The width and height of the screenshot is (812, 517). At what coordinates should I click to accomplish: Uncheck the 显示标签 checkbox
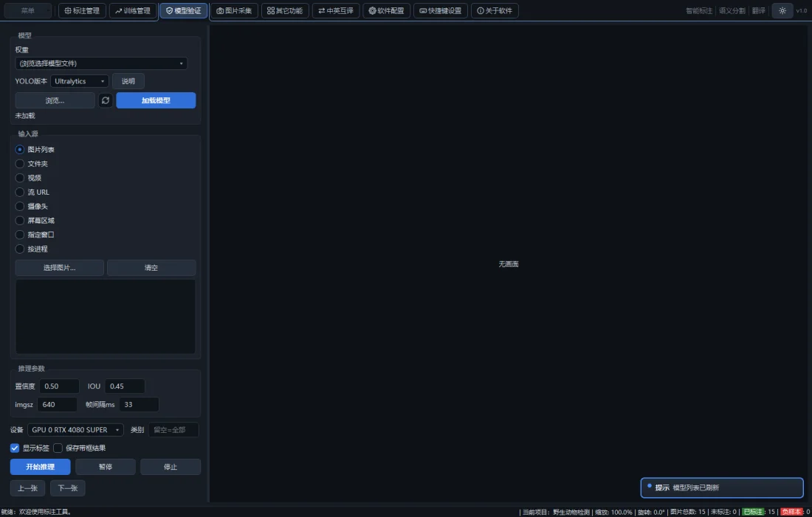(15, 448)
